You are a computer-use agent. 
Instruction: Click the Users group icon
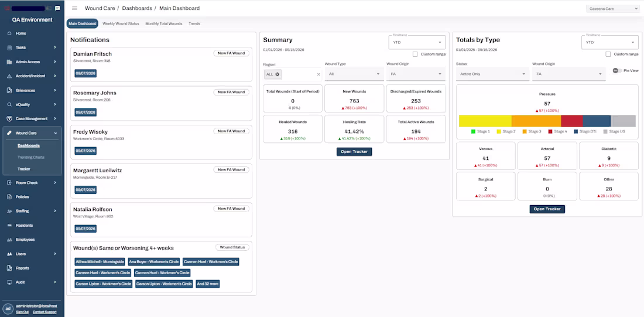coord(9,254)
